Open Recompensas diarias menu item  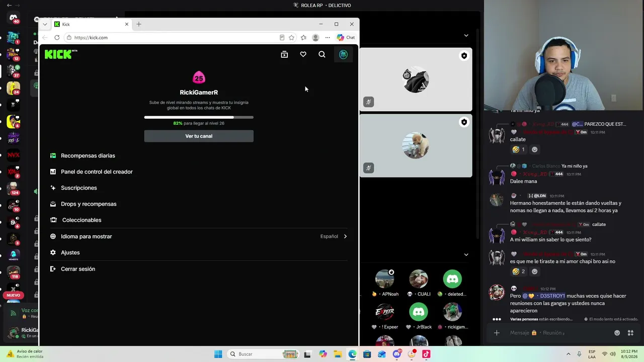coord(88,156)
